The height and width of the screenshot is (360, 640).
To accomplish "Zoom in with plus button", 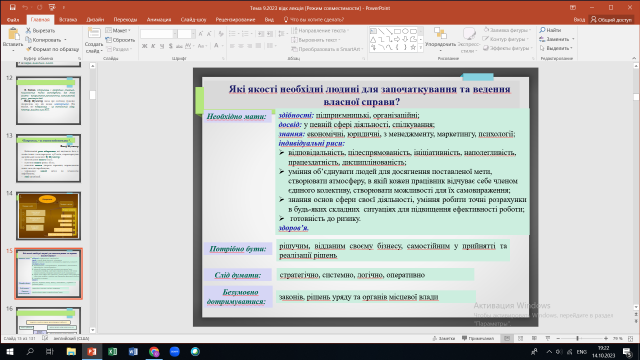I will (606, 338).
